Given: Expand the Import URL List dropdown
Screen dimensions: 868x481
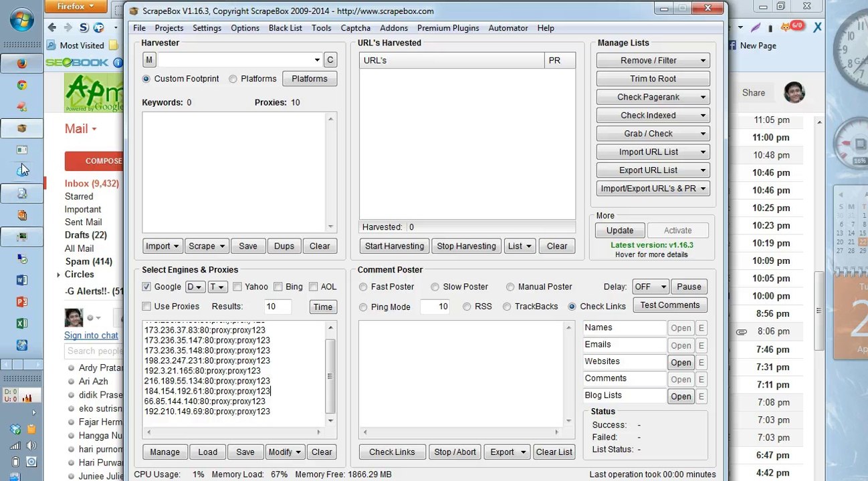Looking at the screenshot, I should (x=652, y=152).
